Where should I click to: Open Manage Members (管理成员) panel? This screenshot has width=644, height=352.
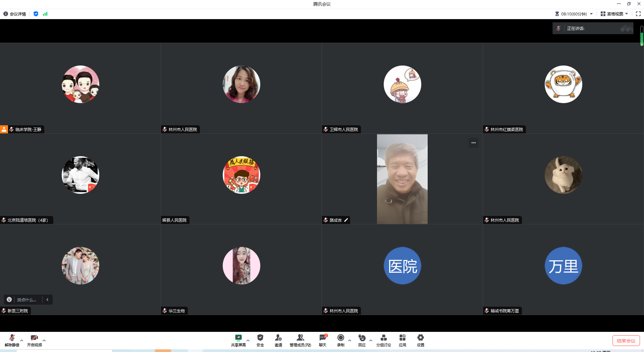pos(300,338)
